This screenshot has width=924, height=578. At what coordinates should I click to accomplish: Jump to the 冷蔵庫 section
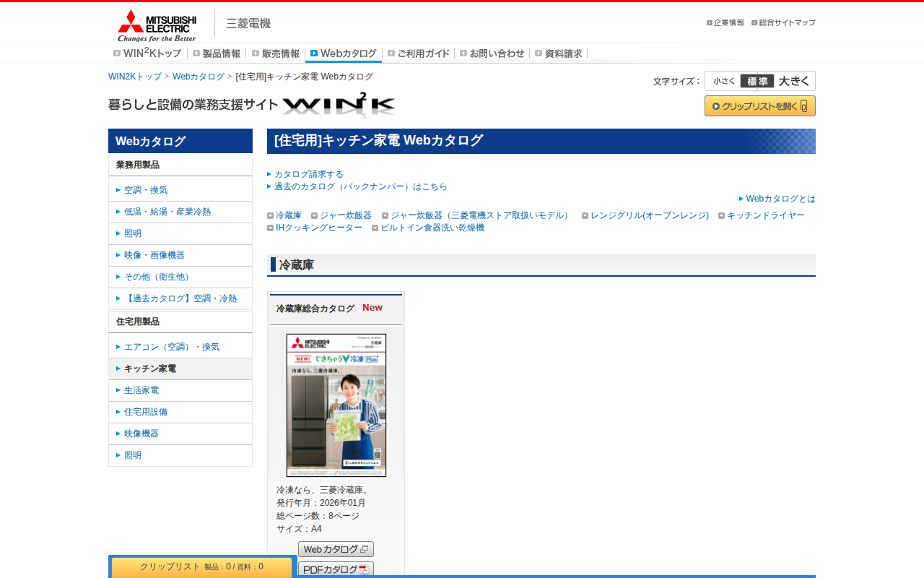click(289, 215)
